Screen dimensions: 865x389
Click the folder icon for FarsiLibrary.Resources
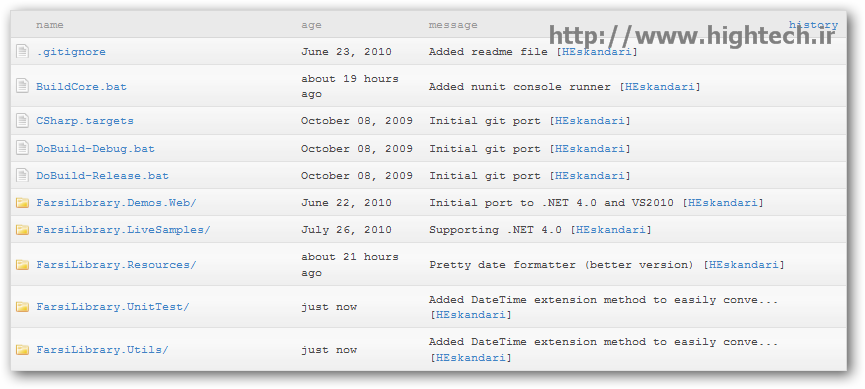tap(23, 264)
